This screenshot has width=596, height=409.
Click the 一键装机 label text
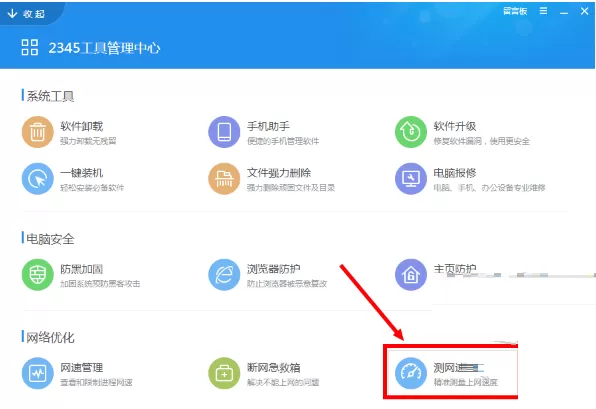coord(82,173)
